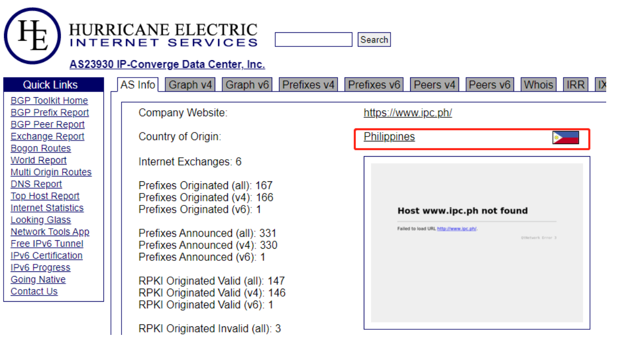Click the Philippines country link
The width and height of the screenshot is (644, 348).
click(389, 136)
